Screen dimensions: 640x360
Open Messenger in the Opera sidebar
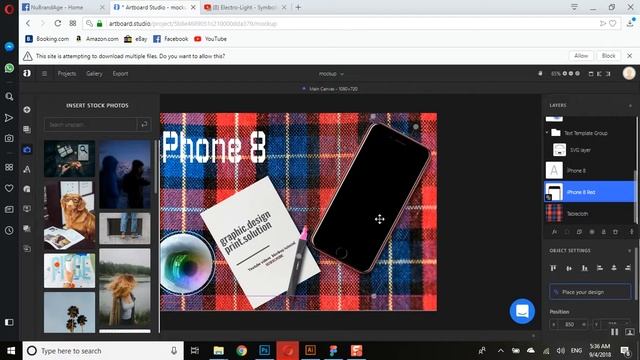[9, 47]
